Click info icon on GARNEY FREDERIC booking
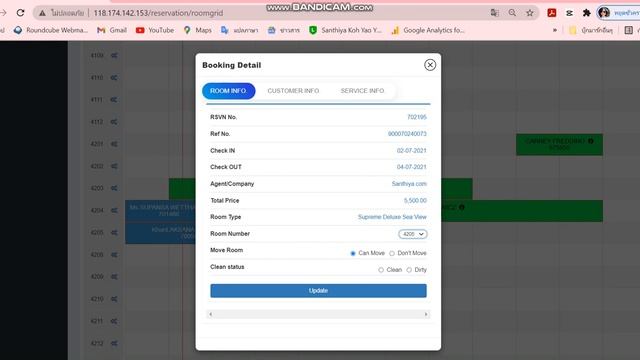Image resolution: width=640 pixels, height=360 pixels. [591, 141]
